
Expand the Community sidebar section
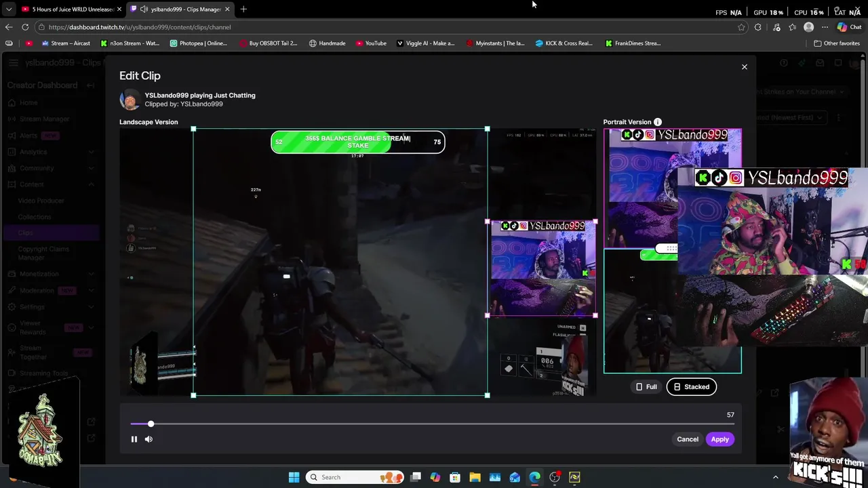tap(91, 168)
